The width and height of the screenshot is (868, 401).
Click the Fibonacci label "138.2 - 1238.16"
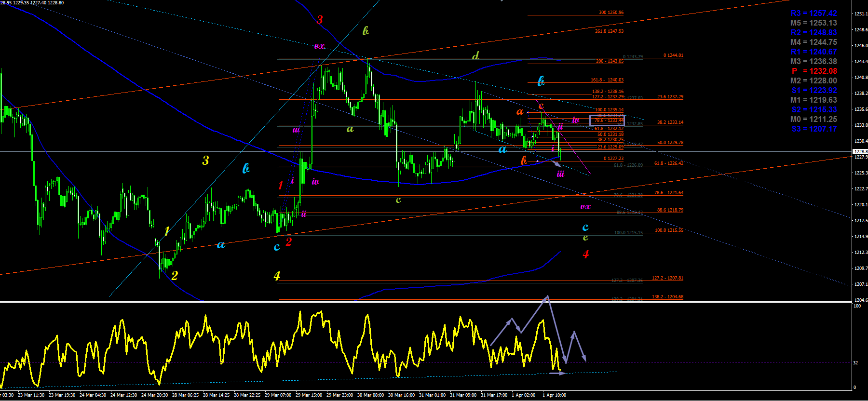[608, 92]
